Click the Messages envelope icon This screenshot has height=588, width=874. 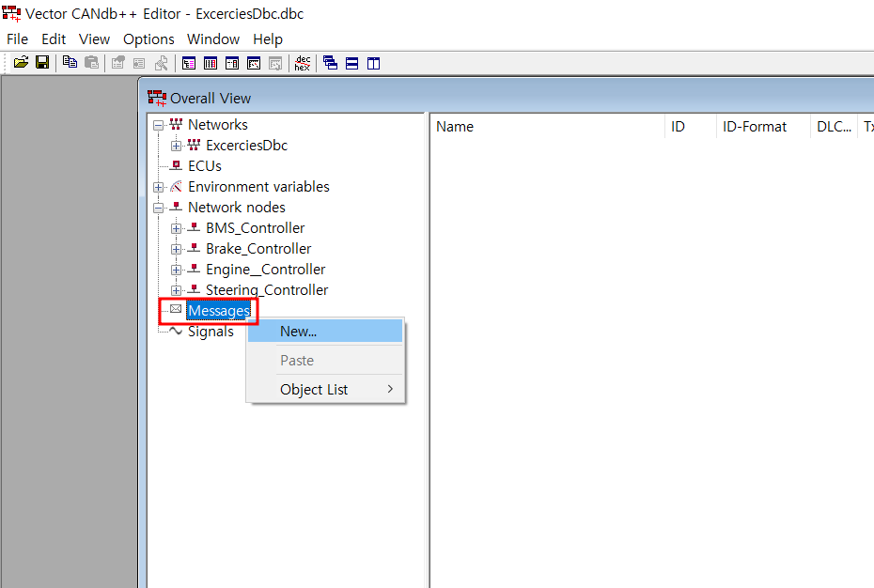(176, 309)
